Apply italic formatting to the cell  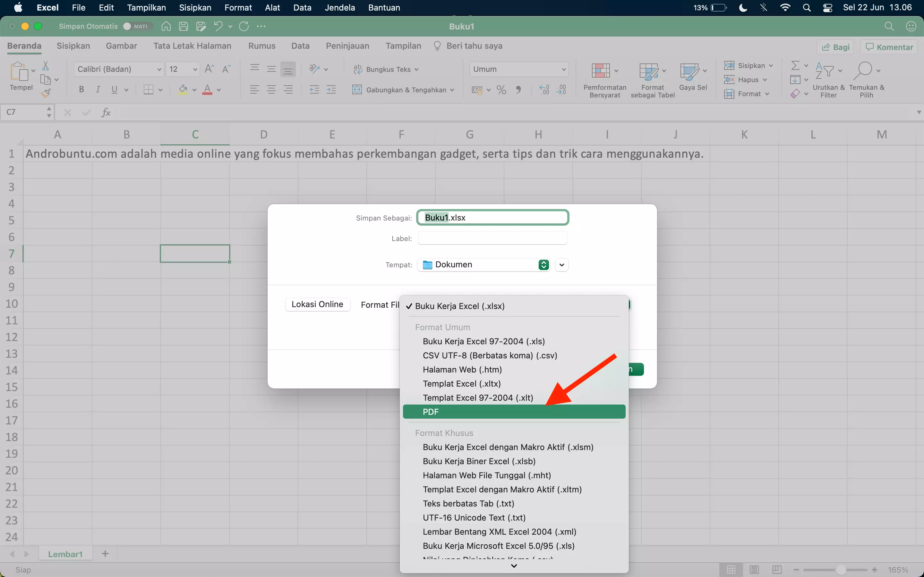coord(98,89)
